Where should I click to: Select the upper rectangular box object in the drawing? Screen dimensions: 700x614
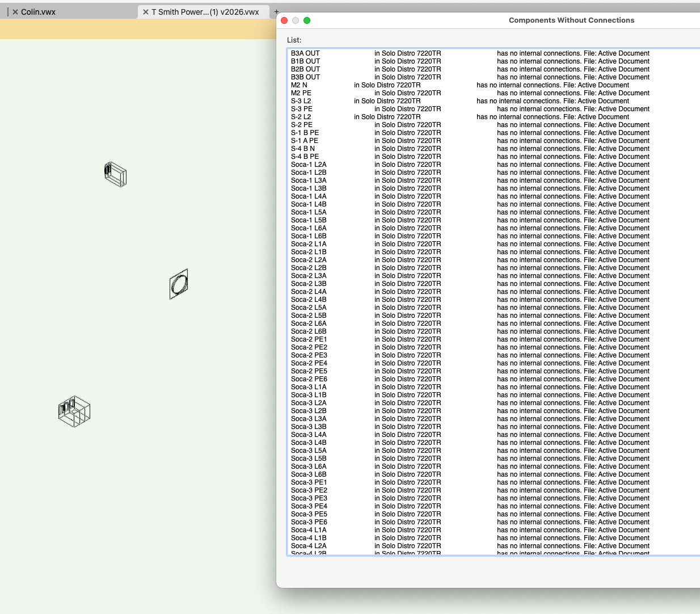(116, 174)
